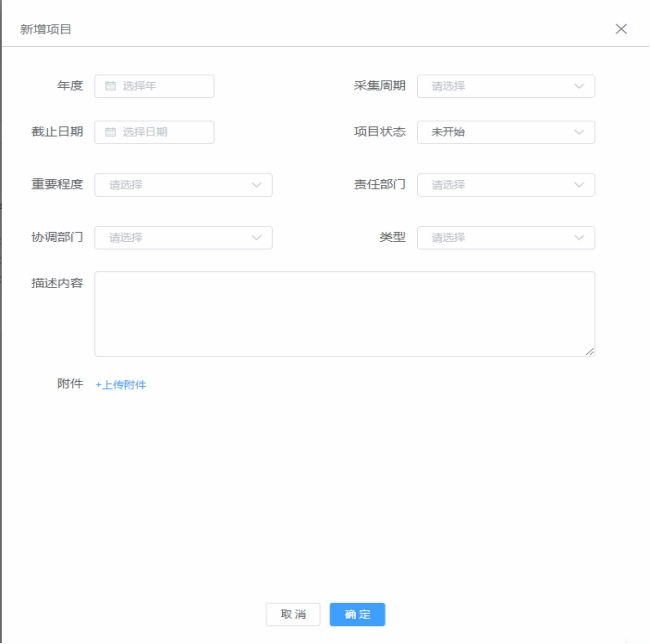Click the 类型 chevron arrow
Image resolution: width=650 pixels, height=644 pixels.
(579, 238)
